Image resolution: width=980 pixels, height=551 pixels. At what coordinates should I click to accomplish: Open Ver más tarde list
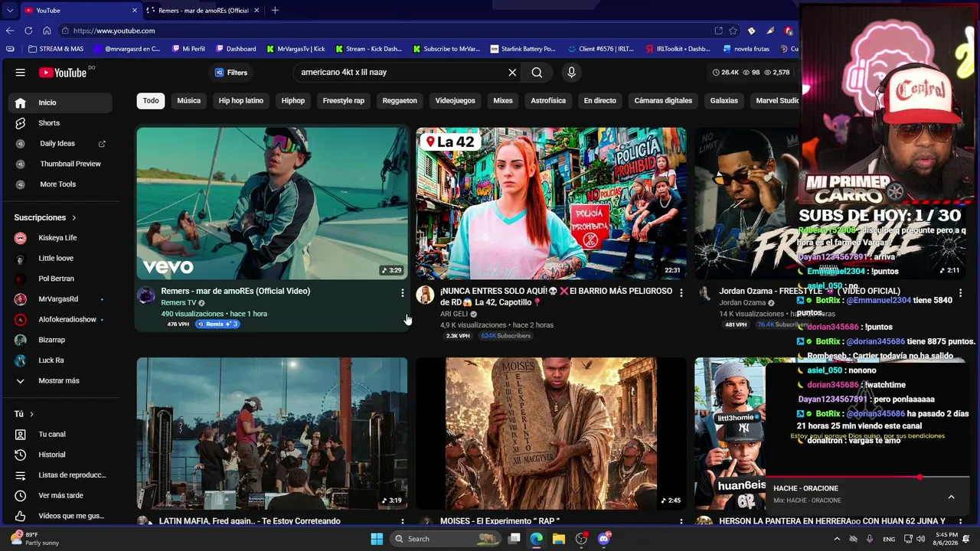tap(60, 496)
